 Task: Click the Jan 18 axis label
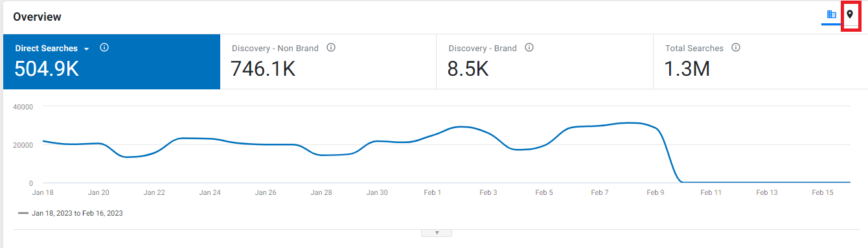coord(43,192)
